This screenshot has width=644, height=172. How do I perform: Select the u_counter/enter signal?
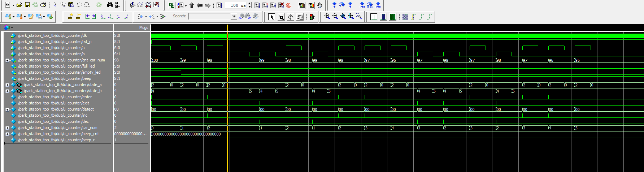pos(55,97)
